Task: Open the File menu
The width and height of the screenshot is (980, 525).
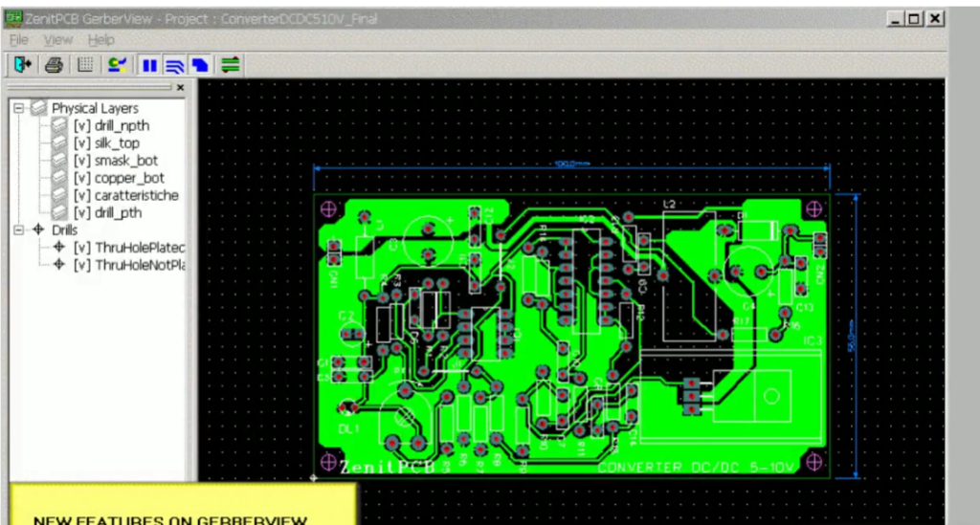Action: pyautogui.click(x=19, y=40)
